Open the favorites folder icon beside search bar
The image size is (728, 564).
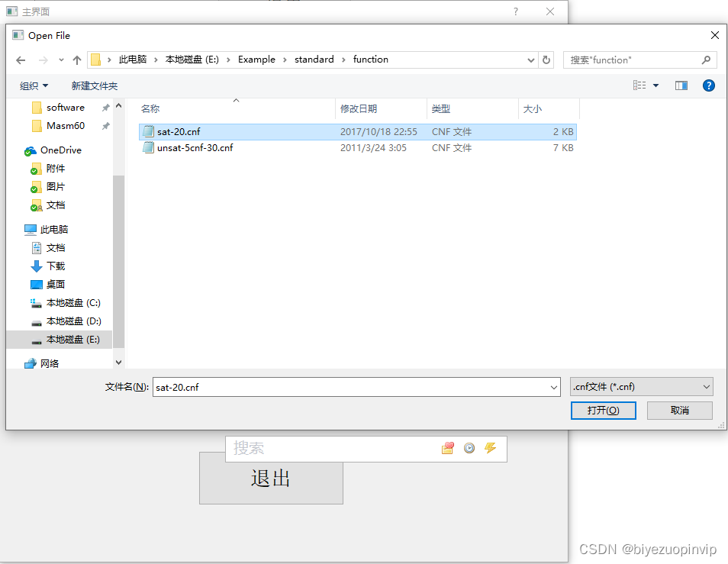tap(448, 448)
